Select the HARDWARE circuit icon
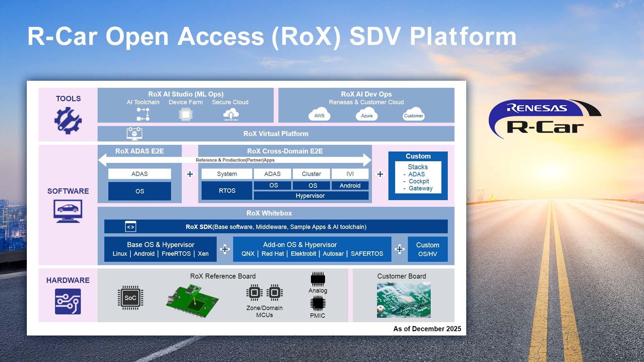Image resolution: width=644 pixels, height=362 pixels. tap(68, 301)
